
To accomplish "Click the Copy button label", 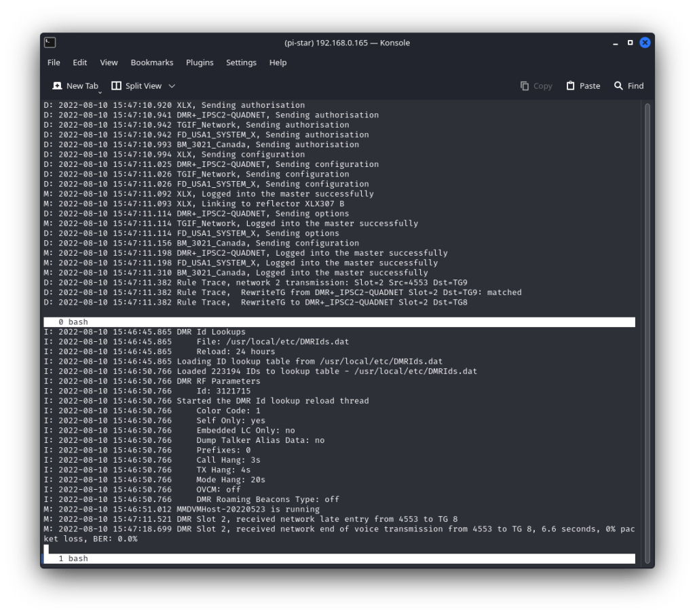I will click(x=543, y=86).
